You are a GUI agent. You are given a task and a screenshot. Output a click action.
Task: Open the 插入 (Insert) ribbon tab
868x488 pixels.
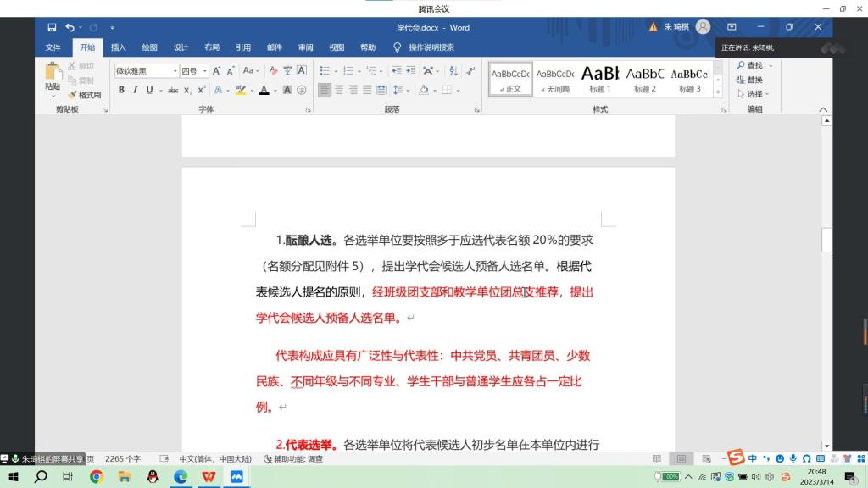click(x=118, y=47)
